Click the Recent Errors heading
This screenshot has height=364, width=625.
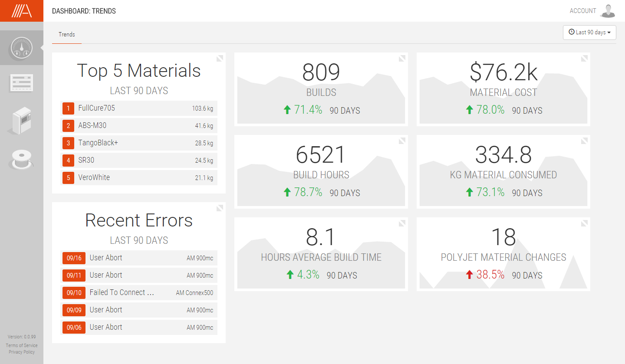click(x=139, y=220)
